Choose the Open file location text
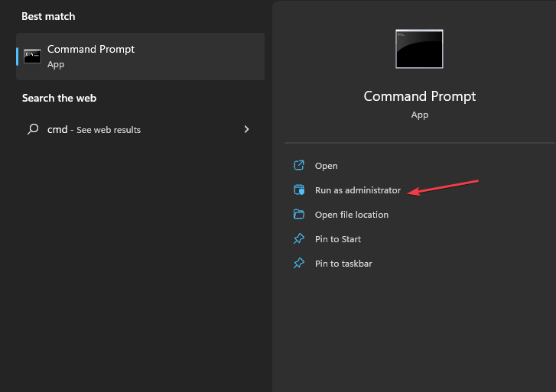 pyautogui.click(x=351, y=215)
